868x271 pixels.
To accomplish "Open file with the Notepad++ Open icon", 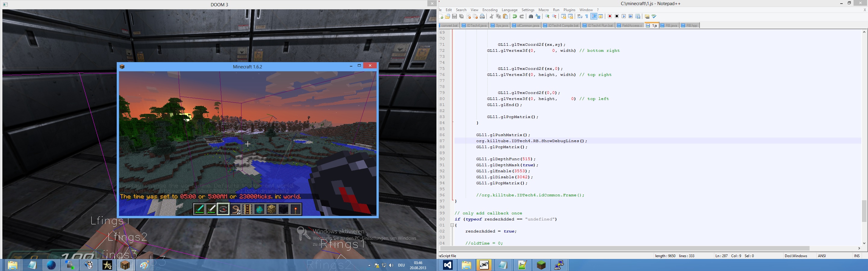I will point(448,16).
